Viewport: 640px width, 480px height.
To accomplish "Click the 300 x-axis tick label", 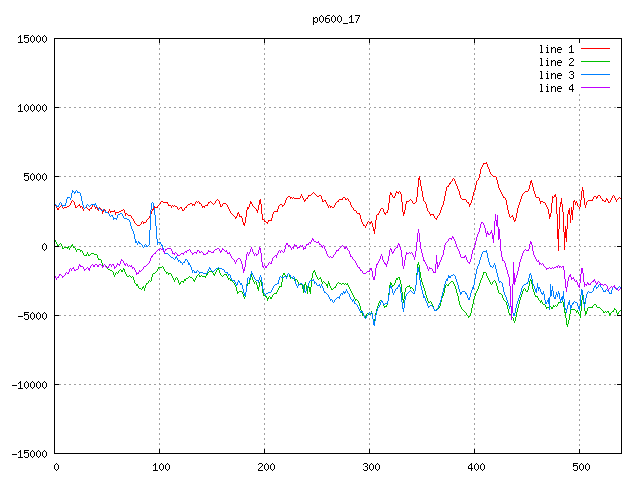I will tap(370, 467).
